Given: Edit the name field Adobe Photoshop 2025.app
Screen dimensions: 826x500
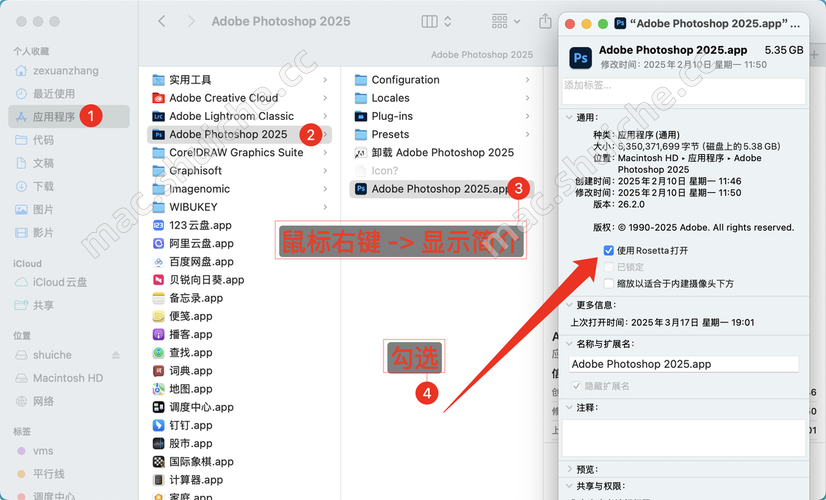Looking at the screenshot, I should pyautogui.click(x=683, y=364).
